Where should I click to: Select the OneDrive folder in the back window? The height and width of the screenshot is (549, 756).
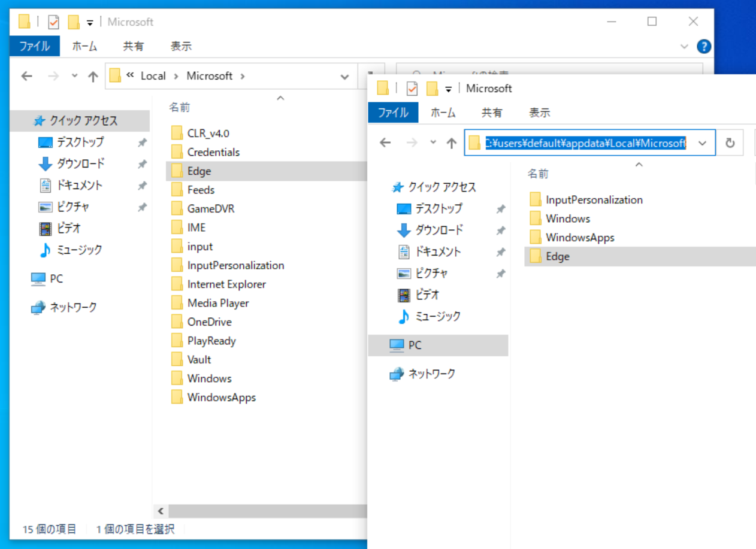point(209,322)
